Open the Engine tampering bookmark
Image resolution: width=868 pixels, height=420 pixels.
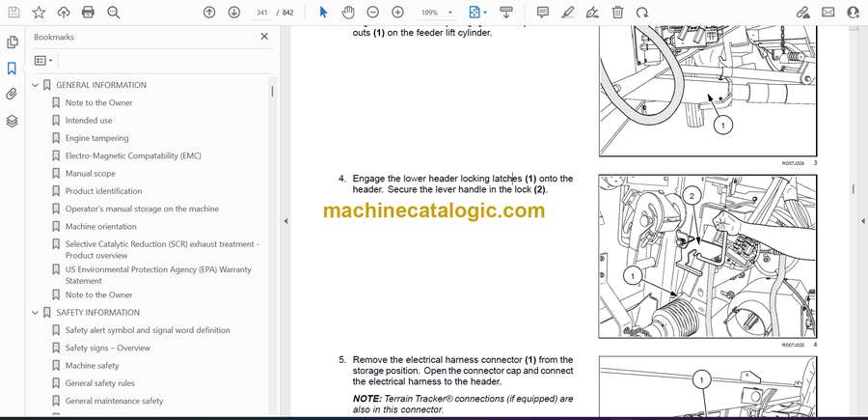(x=96, y=138)
